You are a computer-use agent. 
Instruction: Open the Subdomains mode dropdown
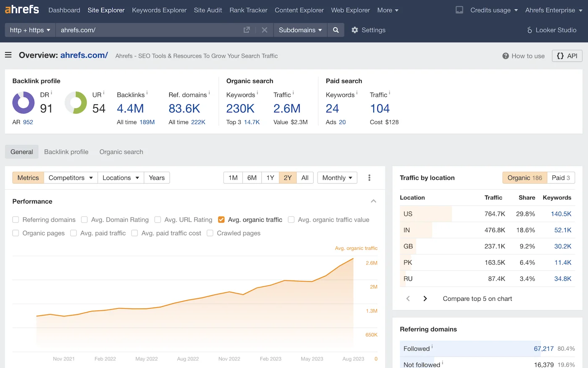[x=300, y=30]
